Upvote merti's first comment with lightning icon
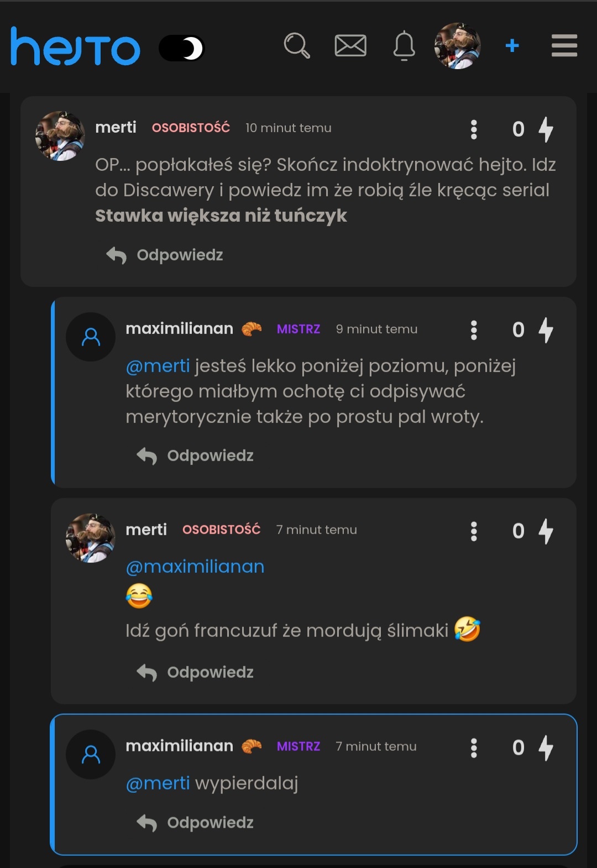The width and height of the screenshot is (597, 868). (546, 129)
